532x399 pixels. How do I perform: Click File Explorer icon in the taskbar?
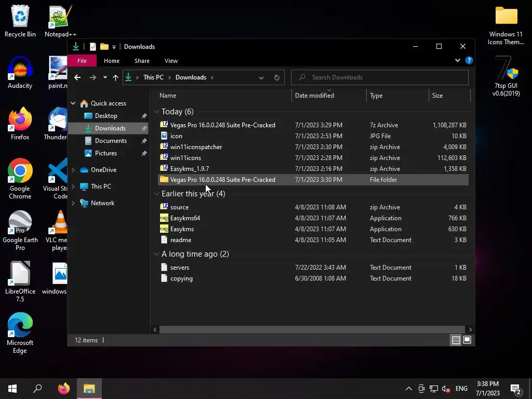coord(89,388)
